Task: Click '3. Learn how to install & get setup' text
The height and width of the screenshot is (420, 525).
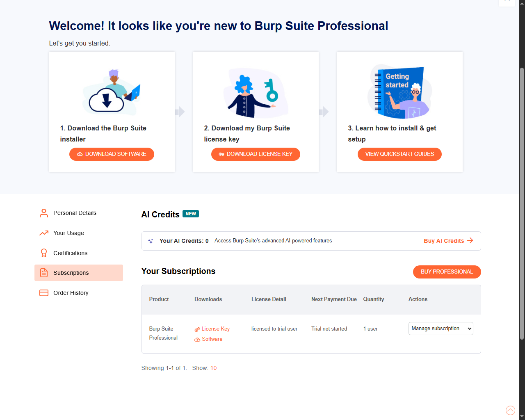Action: (x=392, y=134)
